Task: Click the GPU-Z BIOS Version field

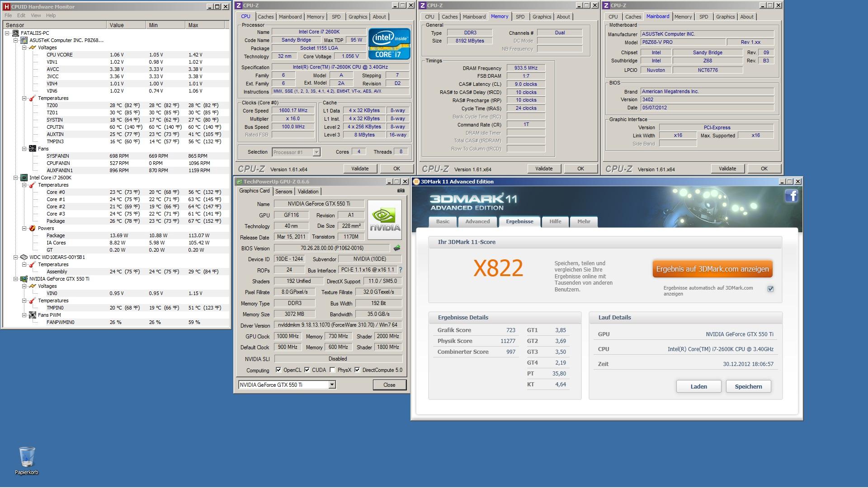Action: [x=332, y=248]
